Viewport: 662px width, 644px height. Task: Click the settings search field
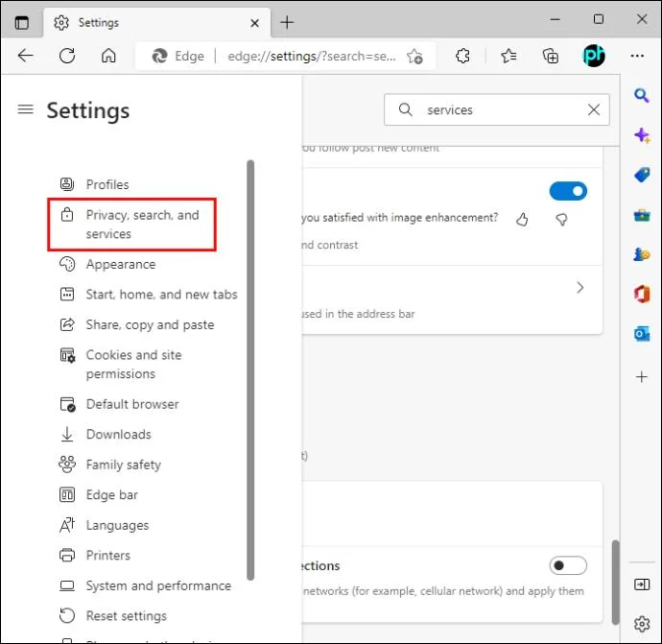pos(494,109)
